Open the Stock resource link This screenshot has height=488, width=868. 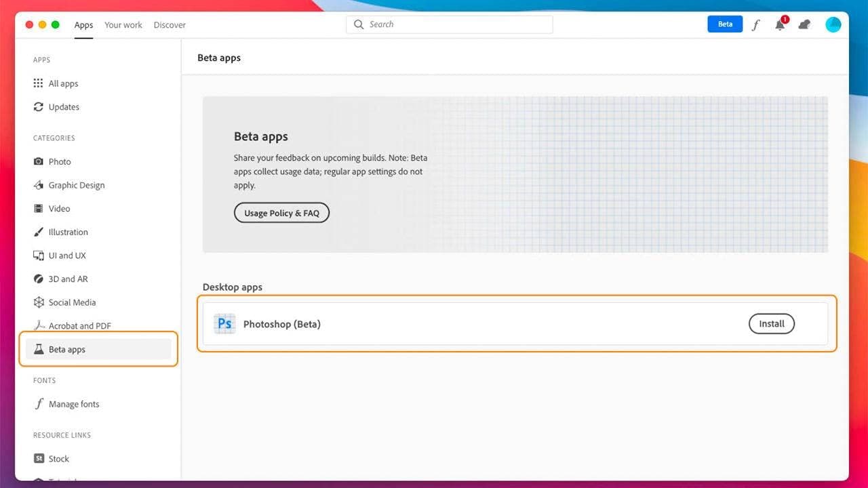(58, 459)
